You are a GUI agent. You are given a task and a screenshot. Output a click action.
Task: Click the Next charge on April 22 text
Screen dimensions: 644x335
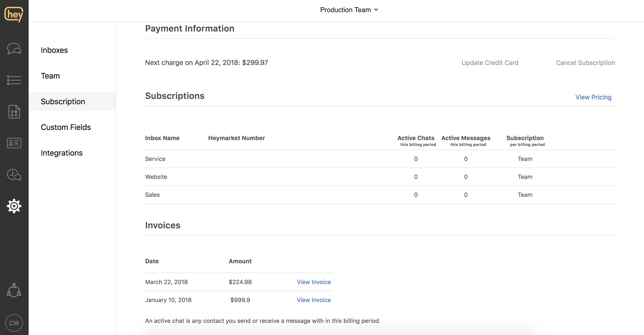click(206, 63)
